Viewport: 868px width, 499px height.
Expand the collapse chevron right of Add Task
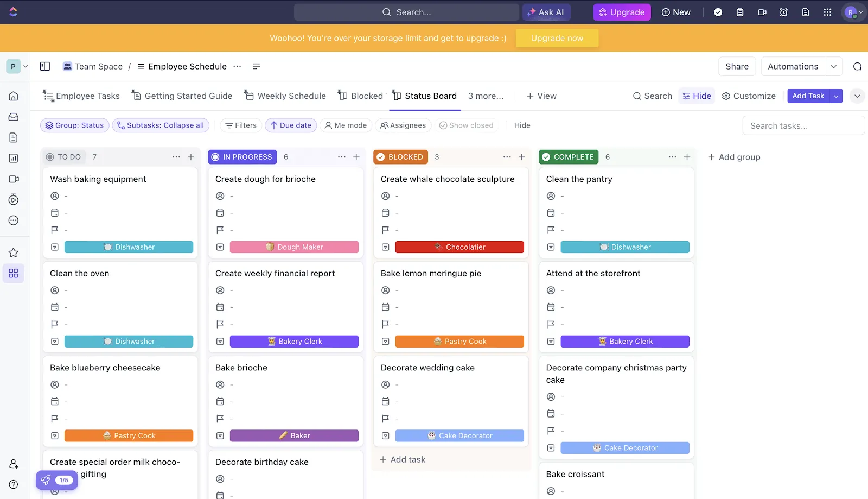[x=857, y=96]
